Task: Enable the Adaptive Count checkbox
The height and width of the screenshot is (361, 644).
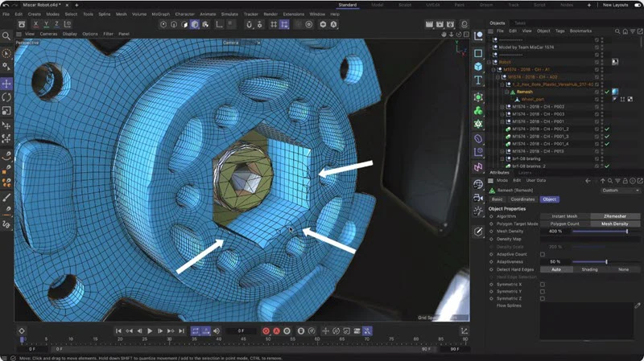Action: point(543,254)
